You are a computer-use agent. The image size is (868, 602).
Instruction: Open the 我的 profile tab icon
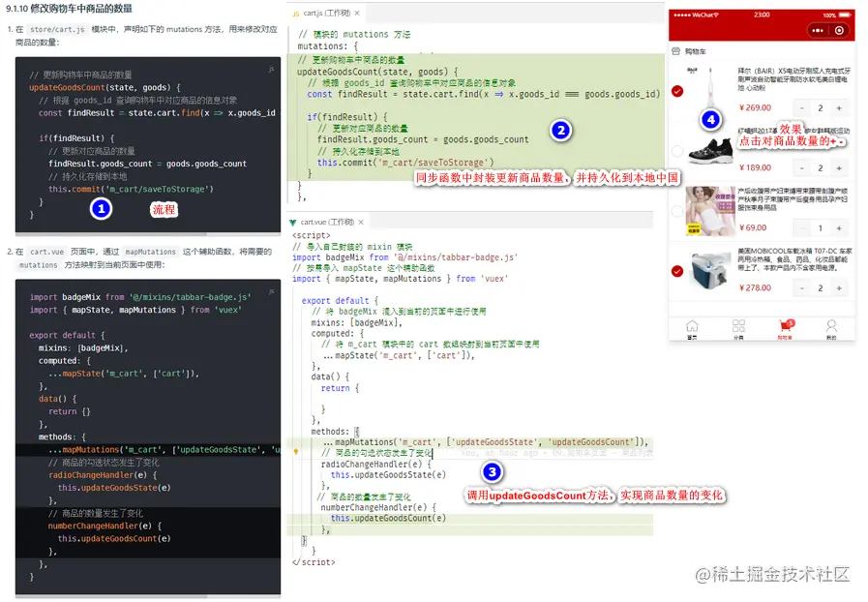click(831, 325)
